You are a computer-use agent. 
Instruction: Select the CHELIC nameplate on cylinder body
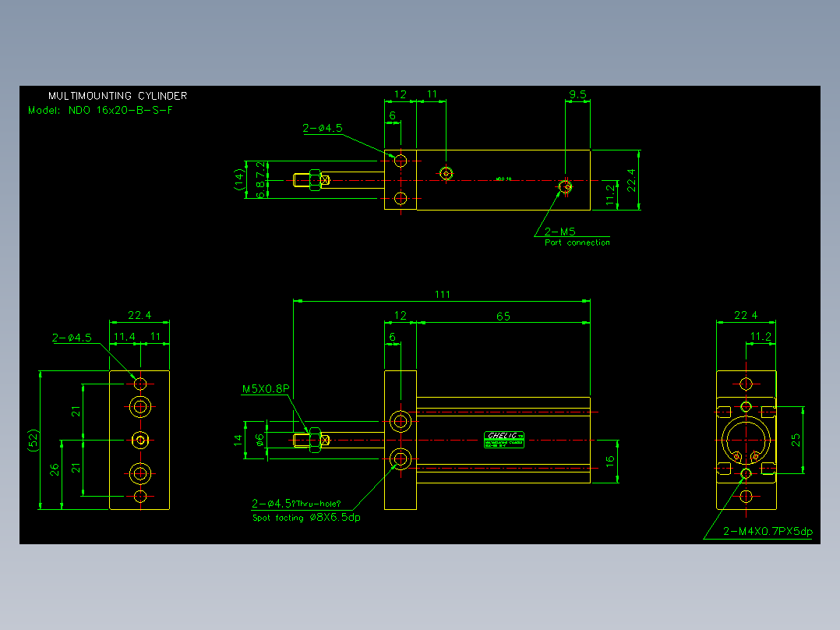504,440
